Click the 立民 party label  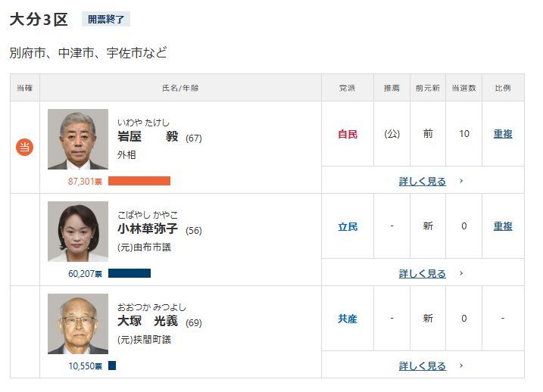pyautogui.click(x=348, y=226)
